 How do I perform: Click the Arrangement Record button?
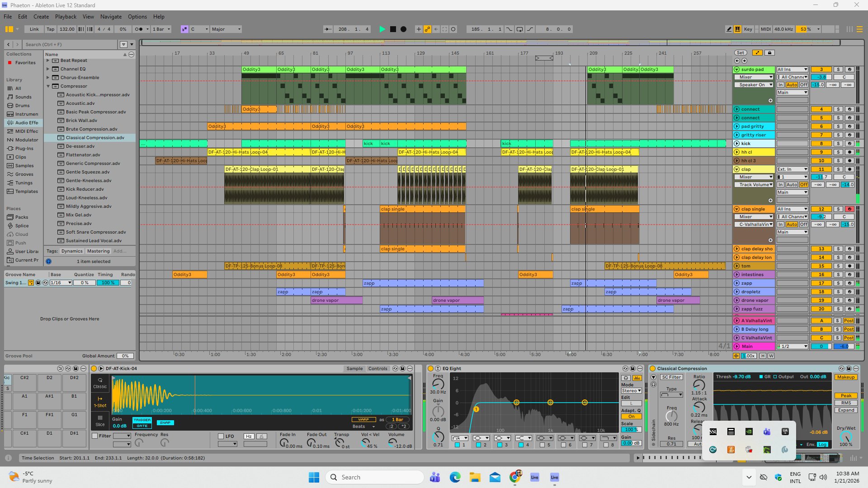pos(403,29)
